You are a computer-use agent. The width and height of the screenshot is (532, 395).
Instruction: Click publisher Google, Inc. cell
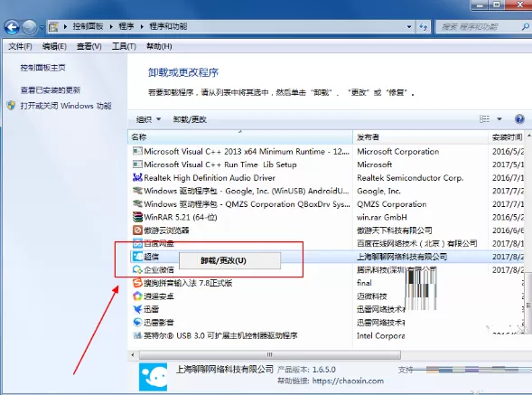click(x=378, y=191)
